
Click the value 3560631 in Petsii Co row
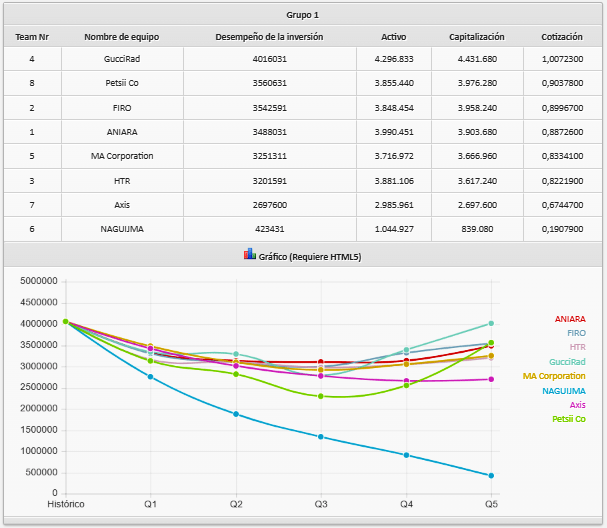tap(270, 83)
